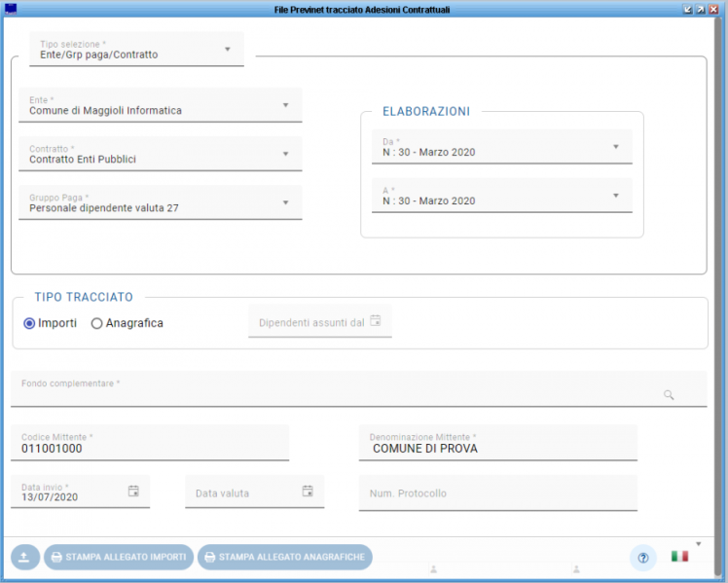This screenshot has height=583, width=728.
Task: Click the TIPO TRACCIATO section heading
Action: tap(84, 297)
